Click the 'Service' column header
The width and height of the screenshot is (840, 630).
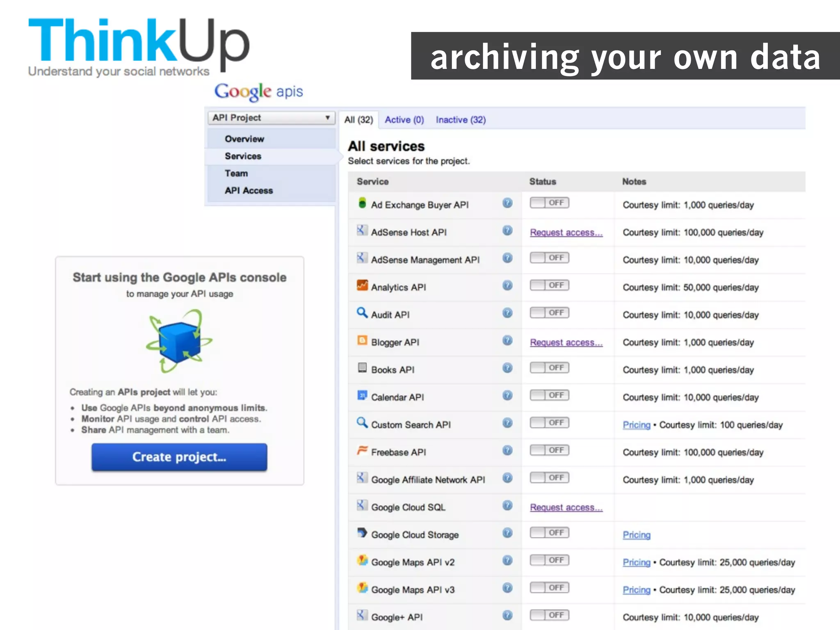tap(372, 182)
